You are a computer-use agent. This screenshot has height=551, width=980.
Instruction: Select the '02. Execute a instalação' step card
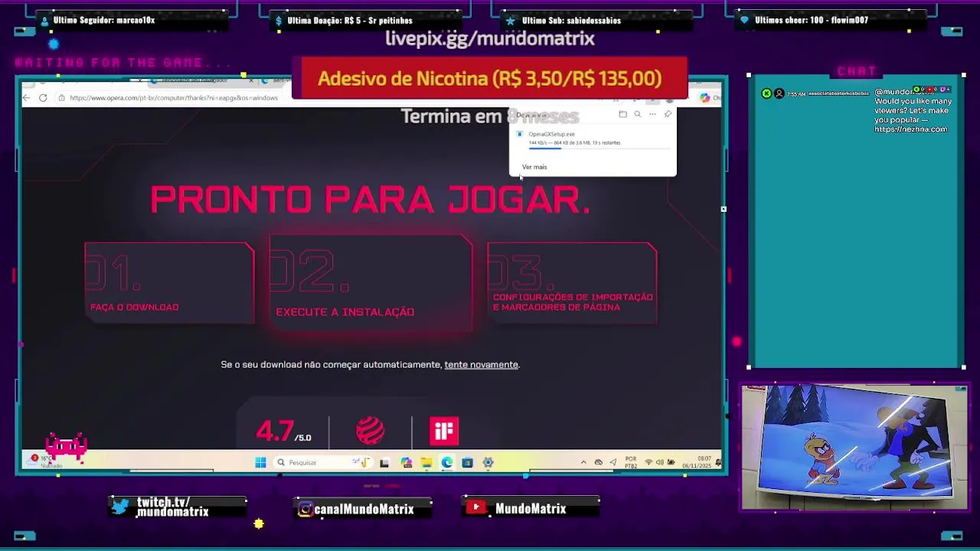(371, 284)
